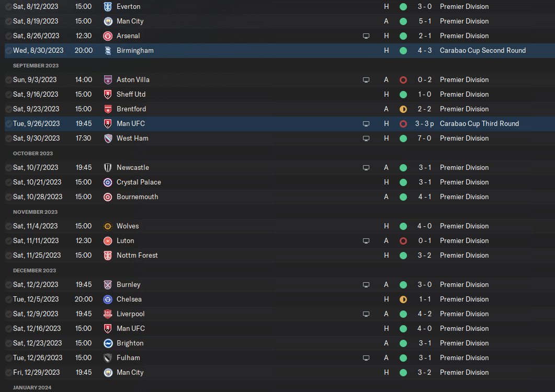Click the green win indicator on West Ham row
555x392 pixels.
pyautogui.click(x=403, y=139)
